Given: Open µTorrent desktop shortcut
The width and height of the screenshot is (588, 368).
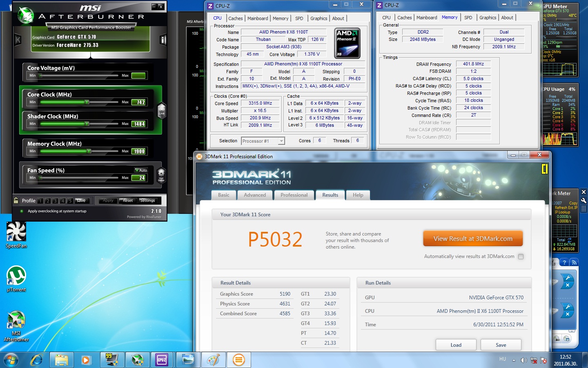Looking at the screenshot, I should 16,279.
